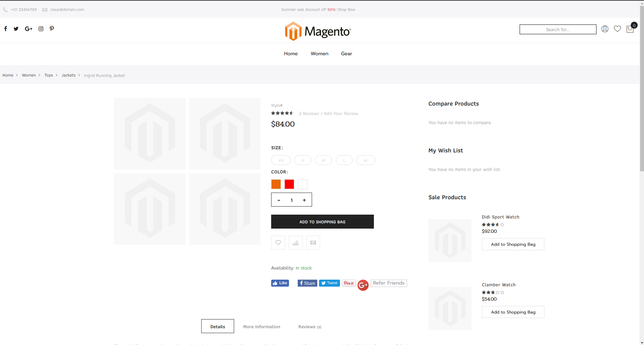644x345 pixels.
Task: Open the Women navigation menu
Action: (319, 53)
